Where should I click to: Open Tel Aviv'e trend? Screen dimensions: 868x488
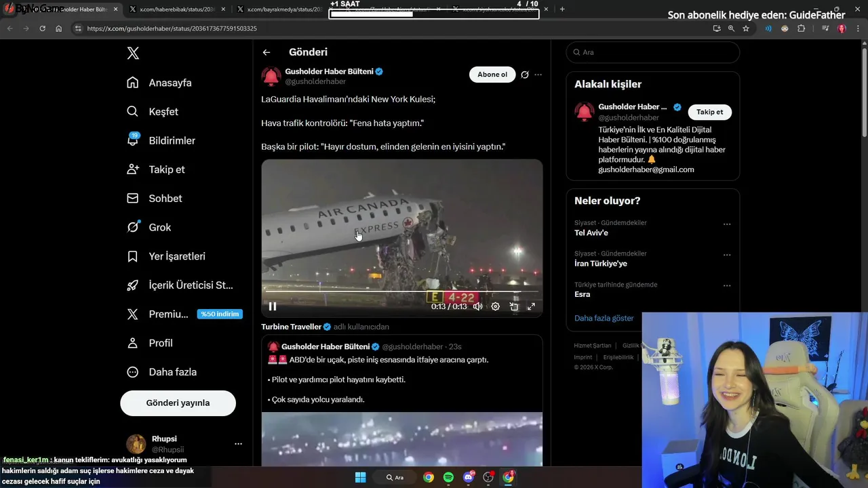(591, 232)
